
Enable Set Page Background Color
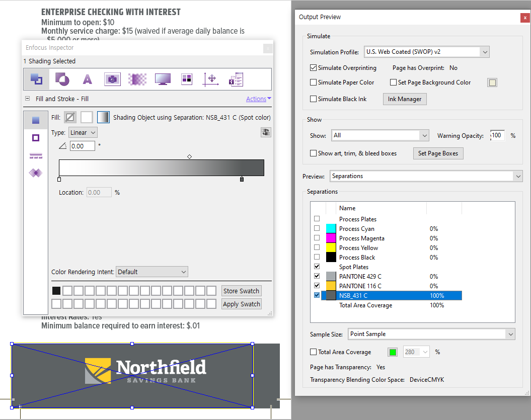(393, 82)
